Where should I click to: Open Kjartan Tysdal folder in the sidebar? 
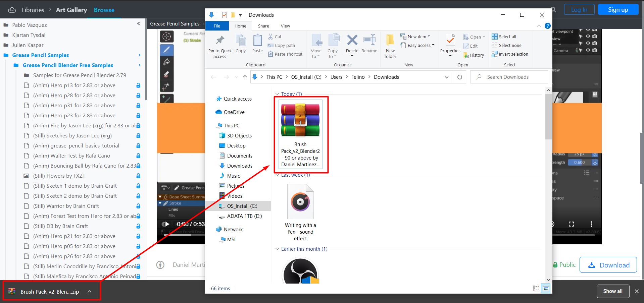(29, 35)
